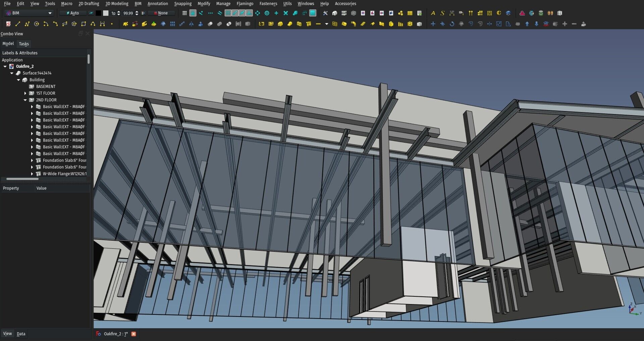Viewport: 644px width, 341px height.
Task: Open the Flamingo menu
Action: [x=245, y=4]
